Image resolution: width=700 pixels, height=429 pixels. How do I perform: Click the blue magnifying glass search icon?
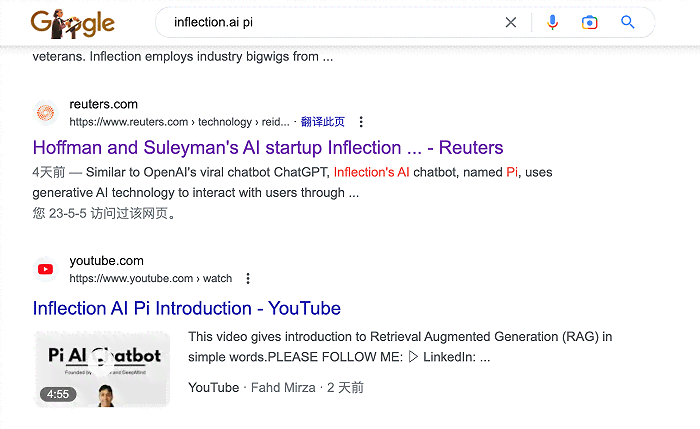pyautogui.click(x=628, y=22)
